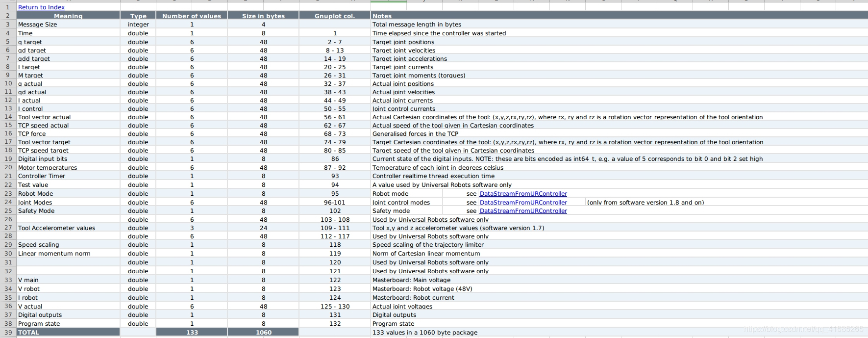Open the Return to Index link
The image size is (868, 338).
(41, 7)
